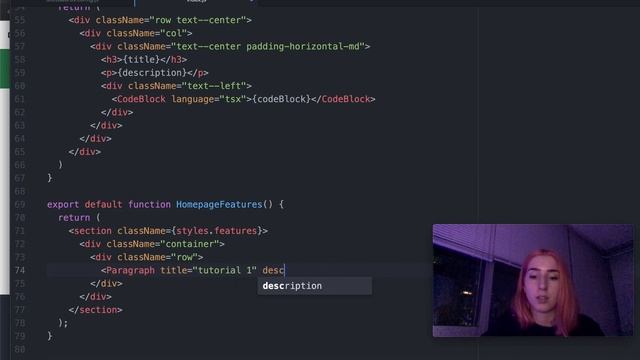Click the '{title}' expression in the h3
640x360 pixels.
click(x=141, y=60)
